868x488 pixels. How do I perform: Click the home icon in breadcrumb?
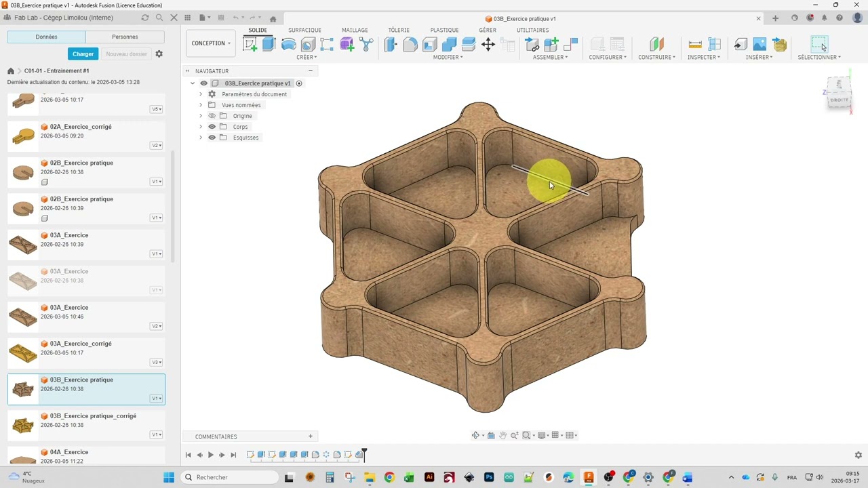pyautogui.click(x=11, y=70)
